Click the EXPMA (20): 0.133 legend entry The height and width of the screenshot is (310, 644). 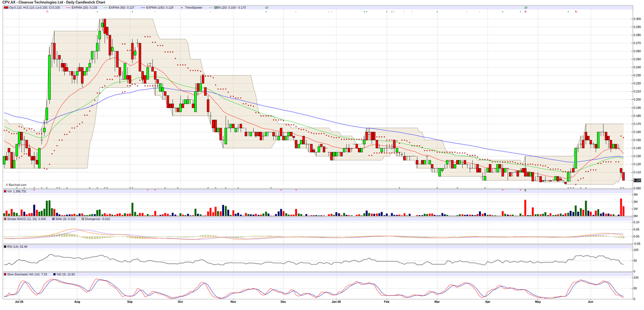[82, 8]
